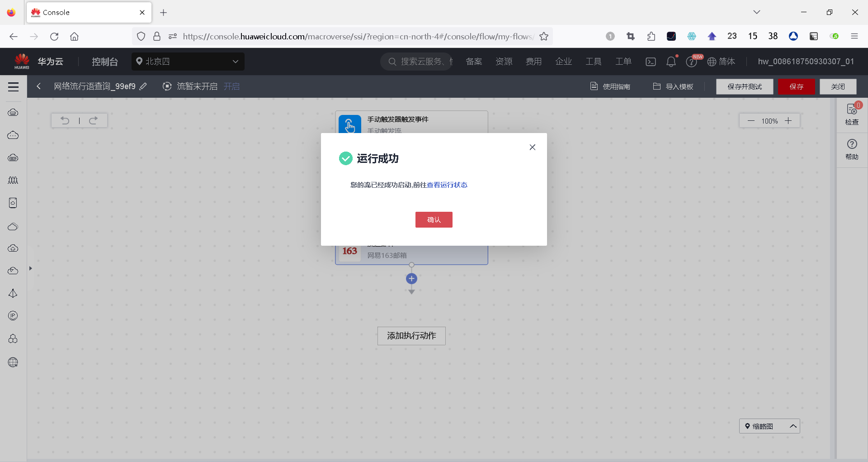Viewport: 868px width, 462px height.
Task: Edit the flow name pencil icon
Action: point(143,86)
